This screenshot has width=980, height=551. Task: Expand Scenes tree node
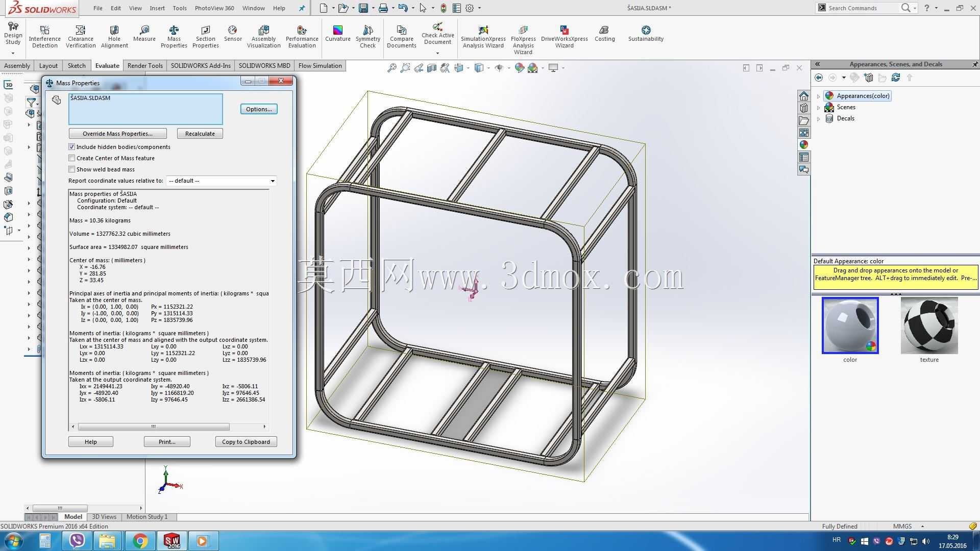click(x=819, y=107)
